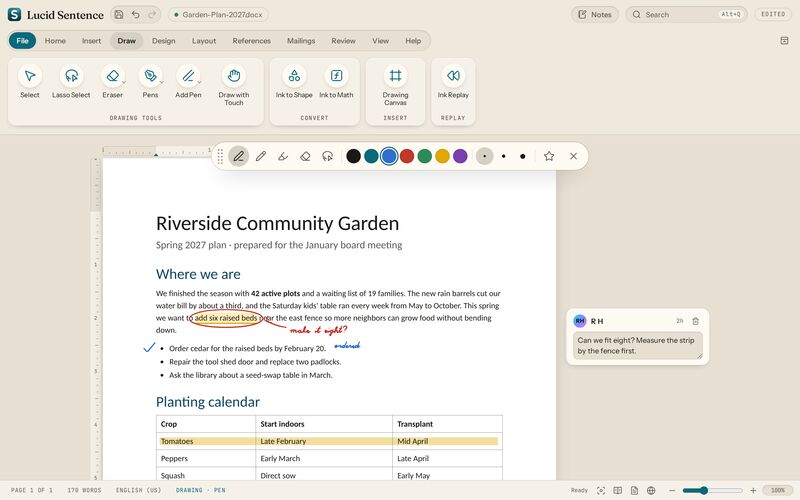
Task: Choose the red ink color
Action: pyautogui.click(x=407, y=156)
